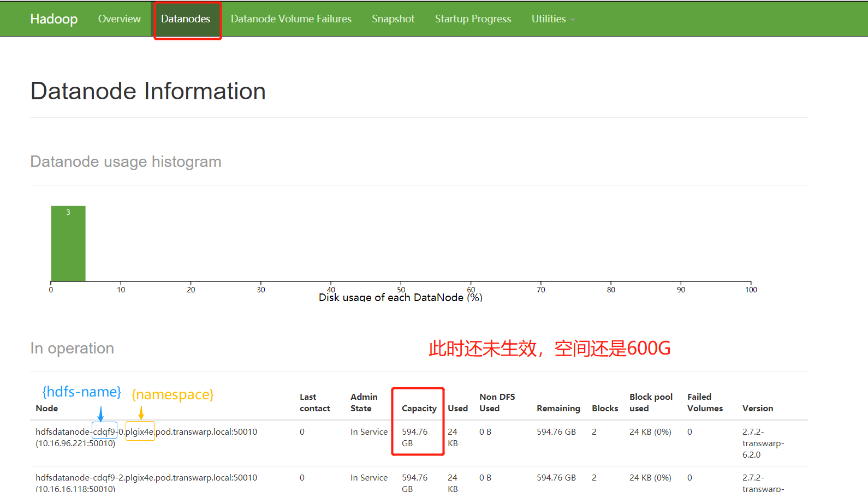Click the Non DFS Used column header

[x=497, y=403]
